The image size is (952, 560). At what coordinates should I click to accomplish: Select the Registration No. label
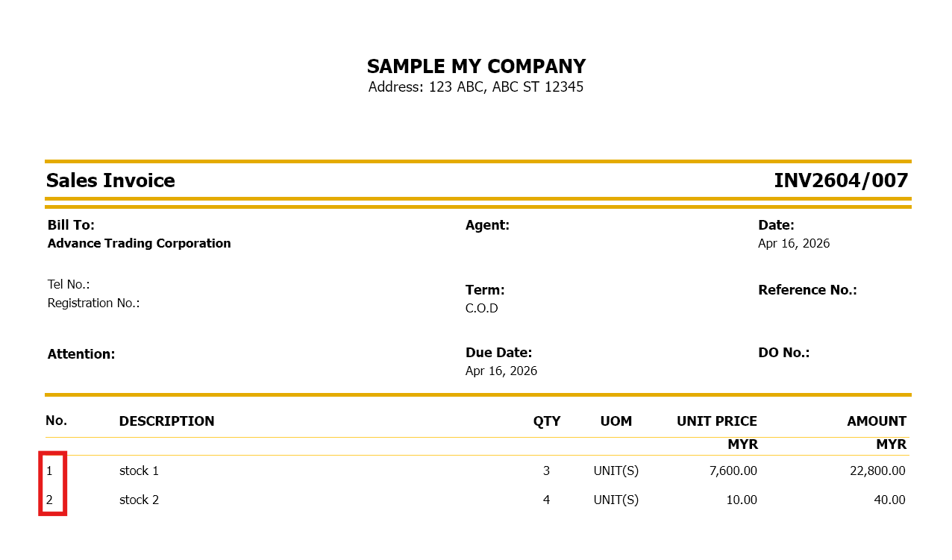click(x=93, y=303)
